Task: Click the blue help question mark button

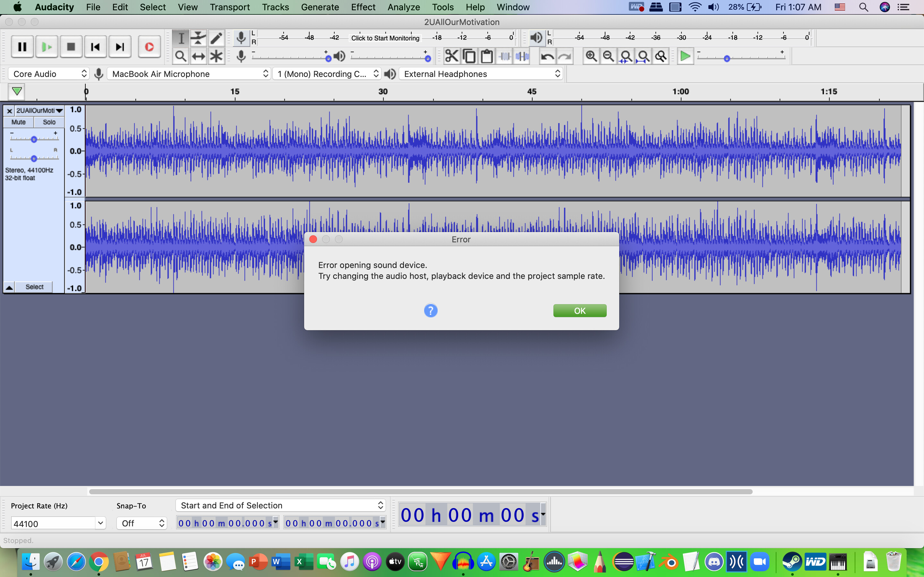Action: click(x=431, y=311)
